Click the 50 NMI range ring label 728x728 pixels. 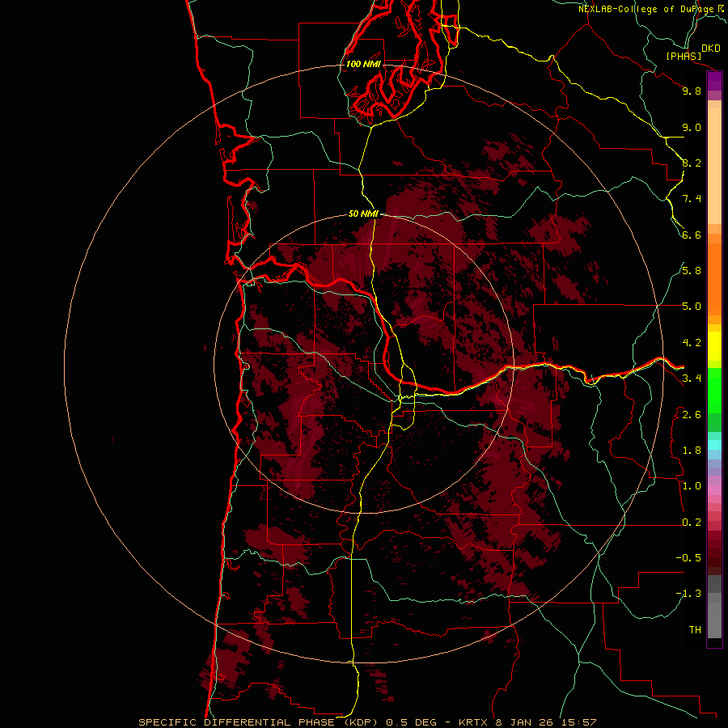363,214
